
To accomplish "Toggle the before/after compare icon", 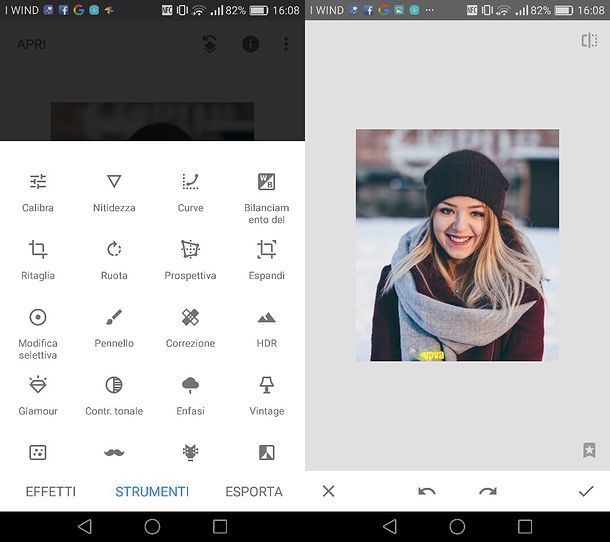I will [x=589, y=40].
